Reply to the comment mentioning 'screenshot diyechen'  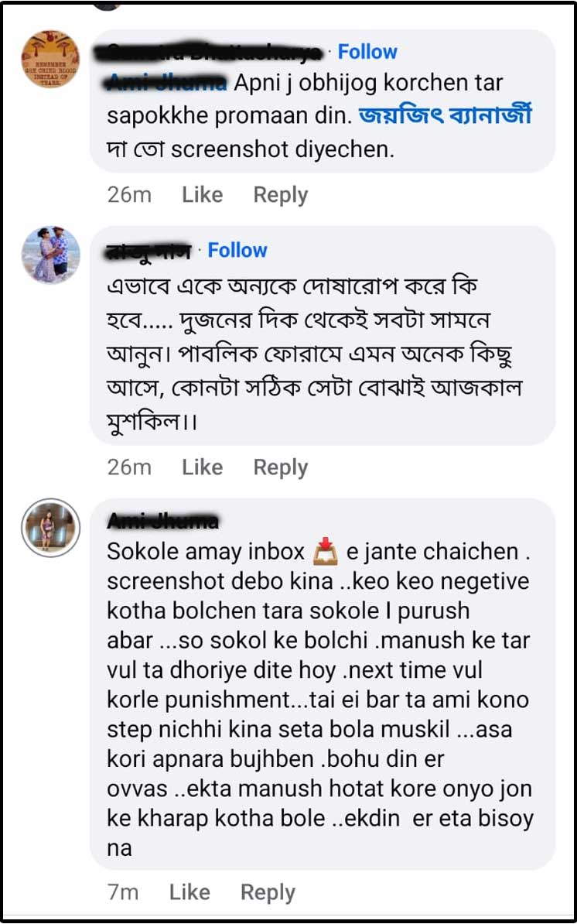coord(280,195)
